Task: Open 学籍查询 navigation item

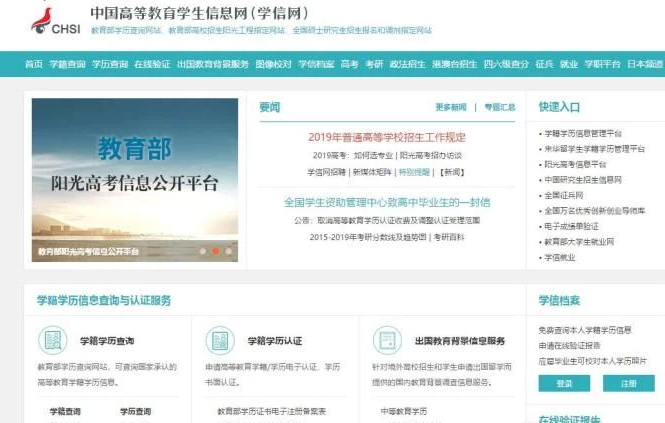Action: coord(67,64)
